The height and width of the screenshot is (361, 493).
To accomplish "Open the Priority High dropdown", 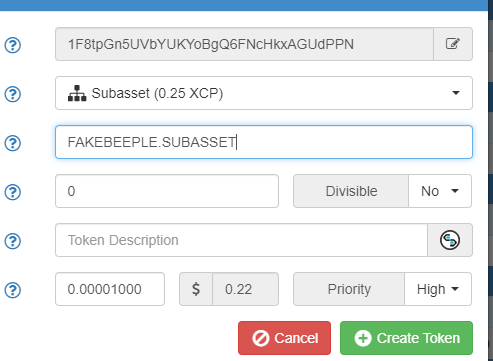I will coord(438,289).
